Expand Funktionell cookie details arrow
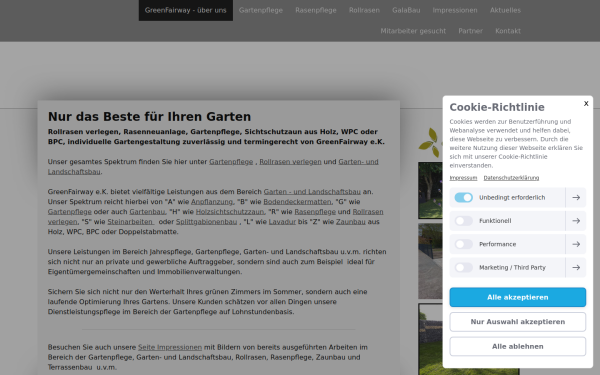 pos(576,221)
